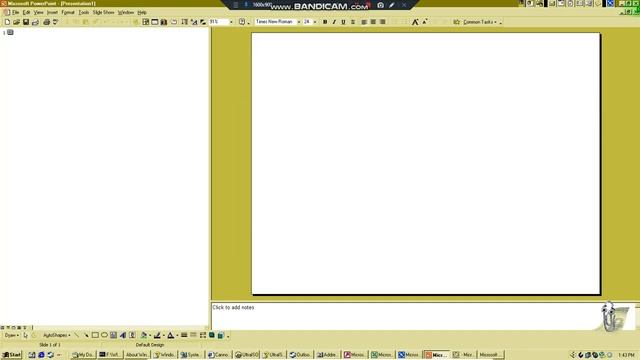Toggle Text Shadow formatting
This screenshot has width=640, height=360.
(353, 22)
